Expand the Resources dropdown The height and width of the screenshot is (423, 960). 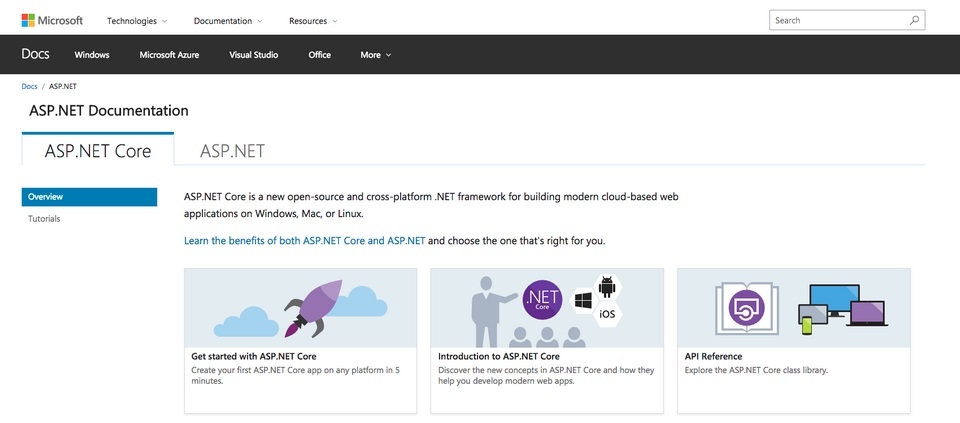pyautogui.click(x=313, y=20)
